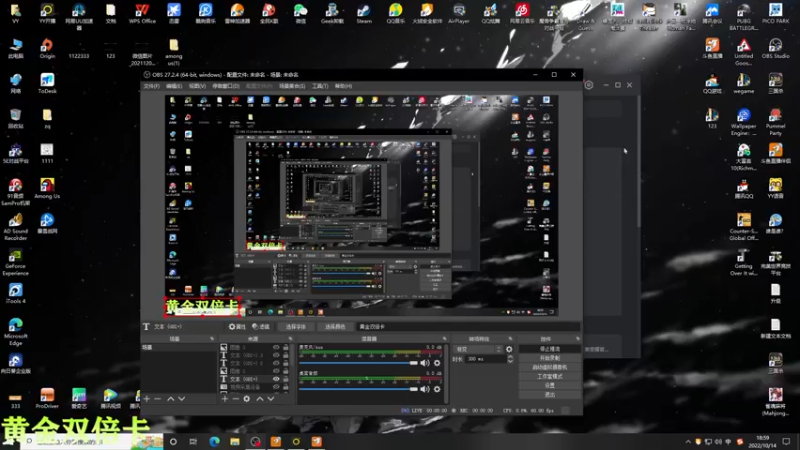Image resolution: width=800 pixels, height=450 pixels.
Task: Pop out the 混音器 dock panel
Action: (444, 339)
